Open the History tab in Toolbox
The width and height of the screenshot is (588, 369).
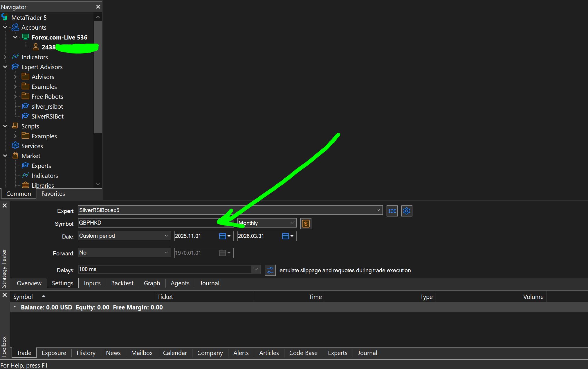(x=86, y=353)
